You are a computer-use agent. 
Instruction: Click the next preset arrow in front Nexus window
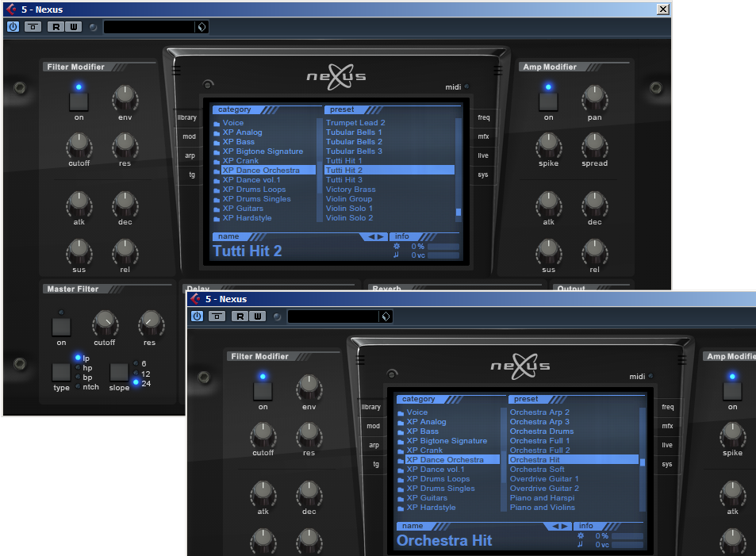[565, 526]
